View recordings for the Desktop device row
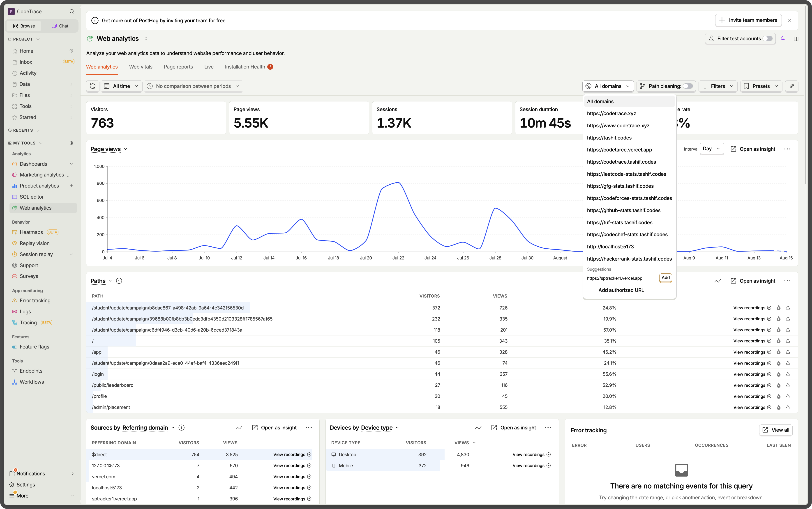This screenshot has width=812, height=509. [531, 454]
